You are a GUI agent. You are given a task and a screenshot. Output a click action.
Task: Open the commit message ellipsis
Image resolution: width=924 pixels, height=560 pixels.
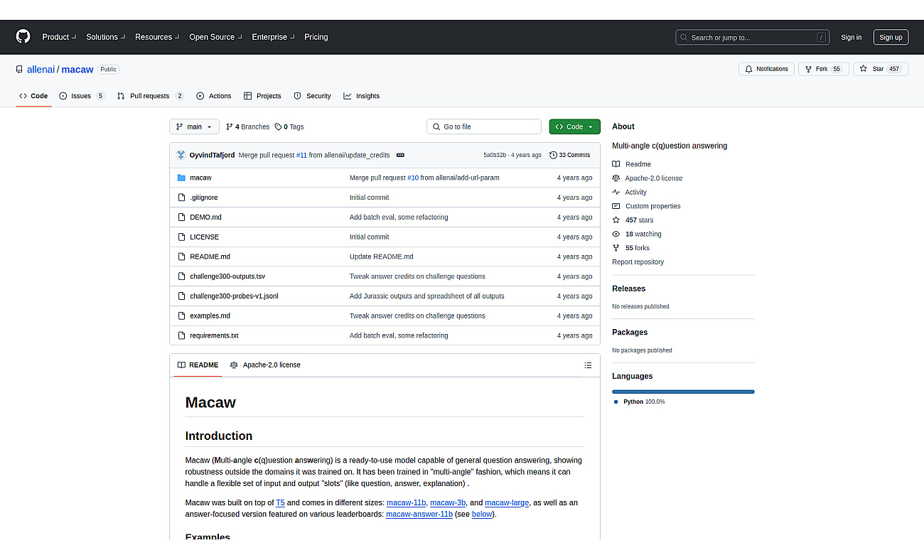[400, 155]
